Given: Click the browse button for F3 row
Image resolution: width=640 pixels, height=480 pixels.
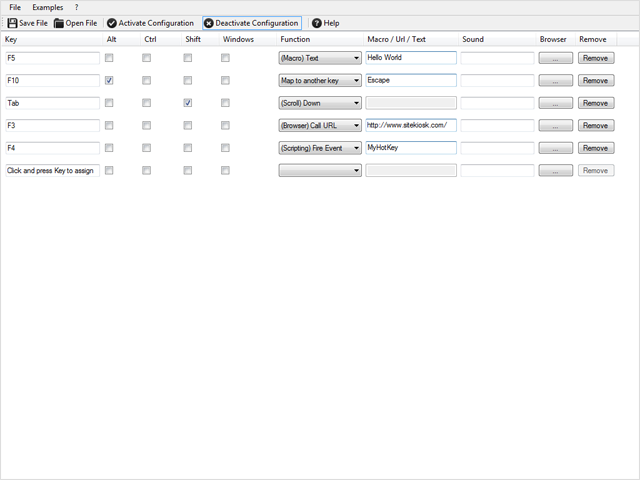Looking at the screenshot, I should tap(555, 126).
